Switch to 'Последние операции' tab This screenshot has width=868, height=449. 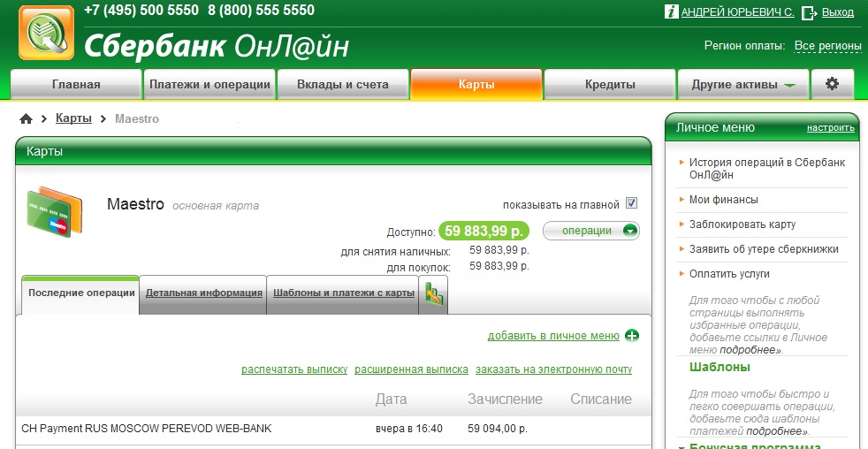(80, 294)
